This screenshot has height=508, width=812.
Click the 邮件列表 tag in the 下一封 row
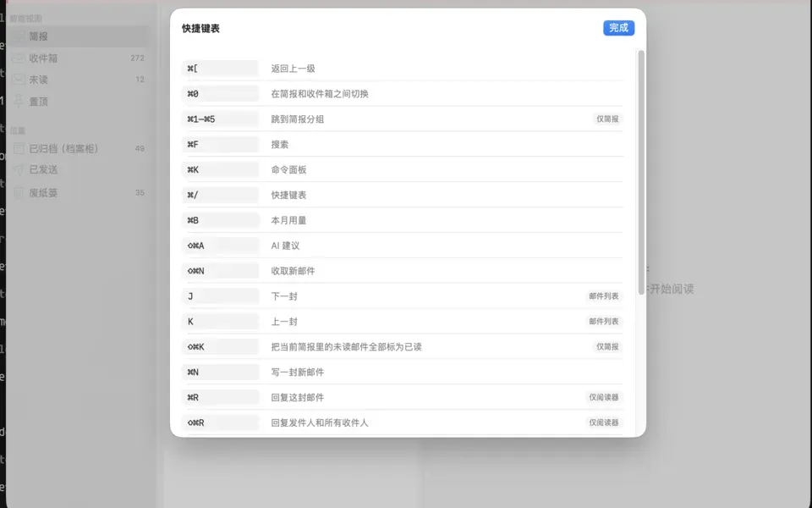[x=604, y=296]
